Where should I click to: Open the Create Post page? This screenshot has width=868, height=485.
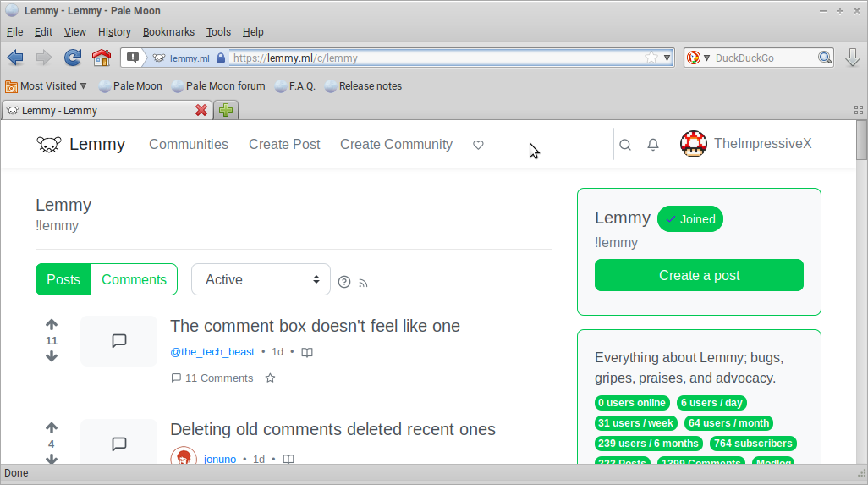(x=284, y=144)
